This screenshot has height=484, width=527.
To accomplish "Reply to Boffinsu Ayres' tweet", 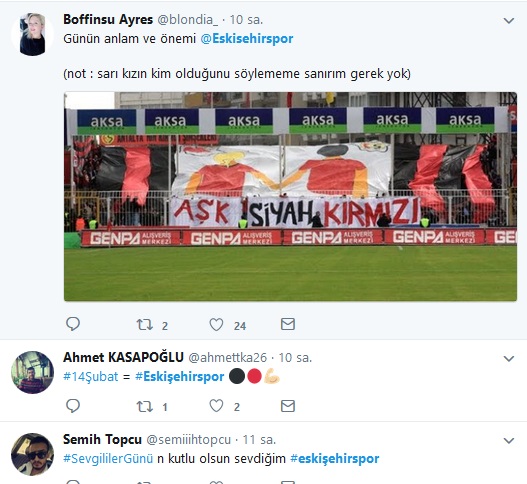I will point(73,324).
